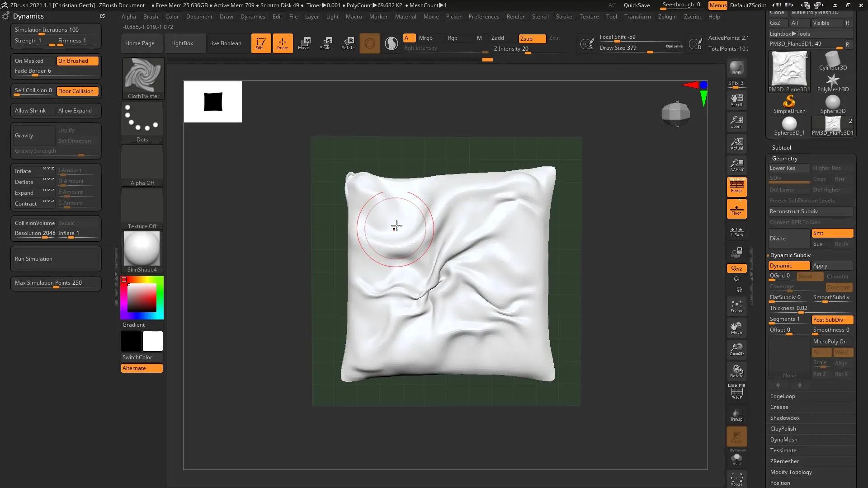
Task: Toggle the Allow Expand option
Action: point(78,111)
